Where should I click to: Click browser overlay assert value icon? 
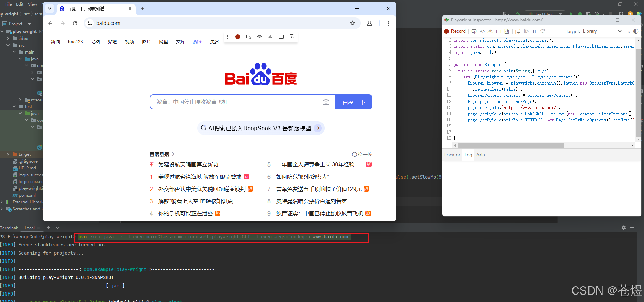click(x=281, y=37)
